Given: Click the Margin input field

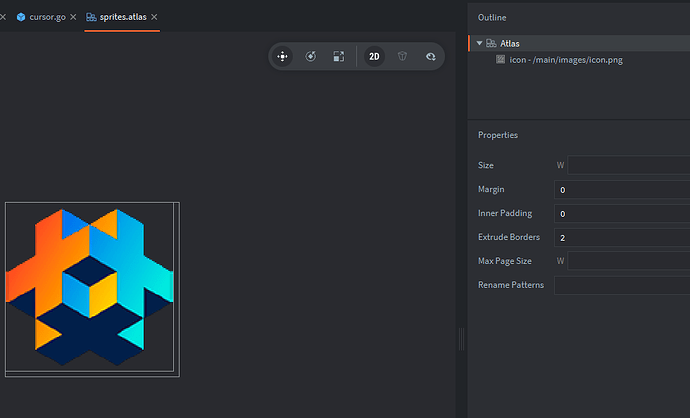Looking at the screenshot, I should (x=622, y=190).
